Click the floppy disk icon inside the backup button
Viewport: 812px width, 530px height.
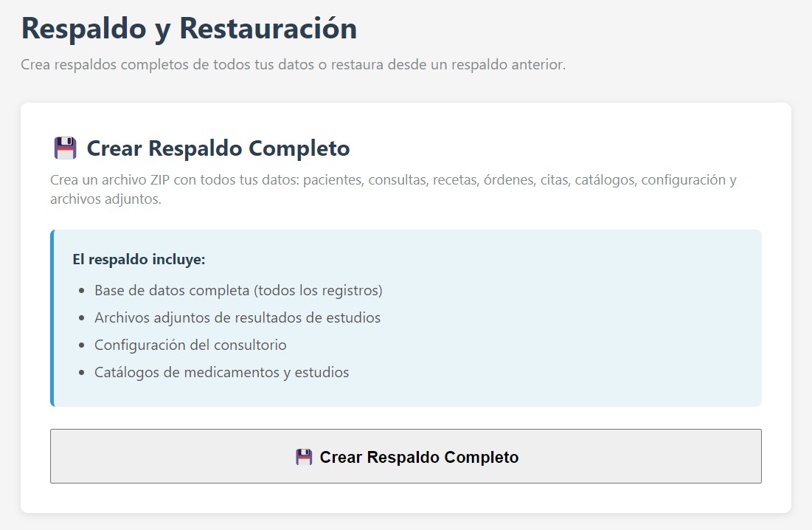pos(305,456)
